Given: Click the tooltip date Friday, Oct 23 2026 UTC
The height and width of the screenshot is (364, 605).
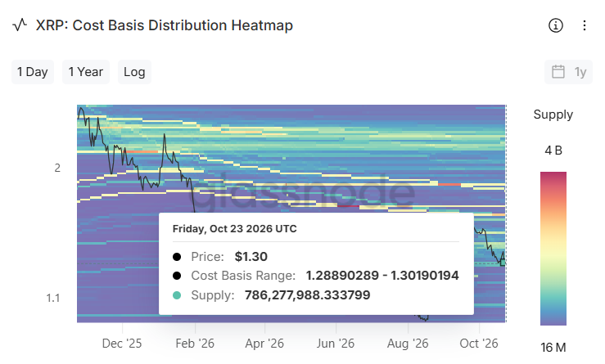Looking at the screenshot, I should coord(235,229).
